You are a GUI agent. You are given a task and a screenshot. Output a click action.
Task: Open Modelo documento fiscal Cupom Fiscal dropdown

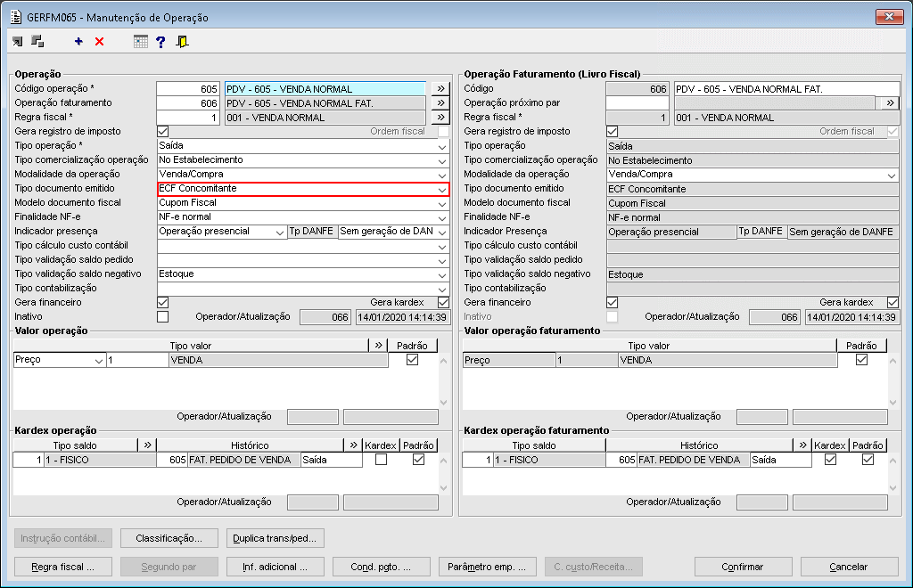click(442, 203)
